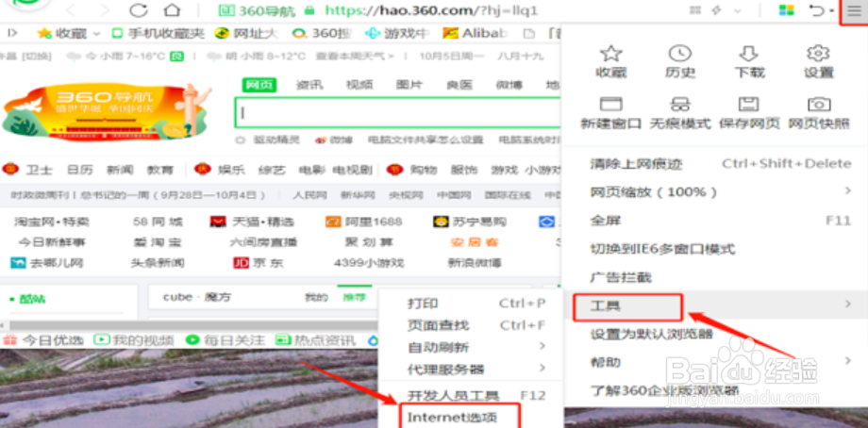This screenshot has height=428, width=868.
Task: Expand the 帮助 submenu
Action: tap(847, 361)
